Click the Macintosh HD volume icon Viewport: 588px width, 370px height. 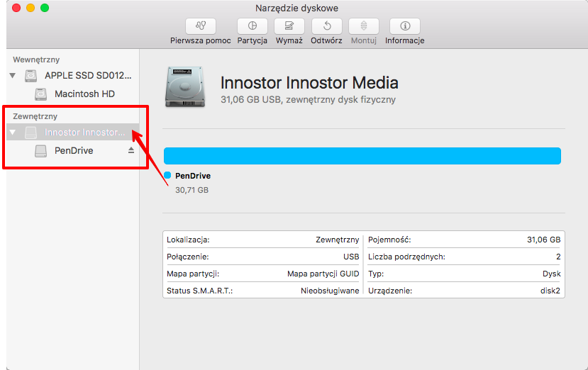point(40,94)
